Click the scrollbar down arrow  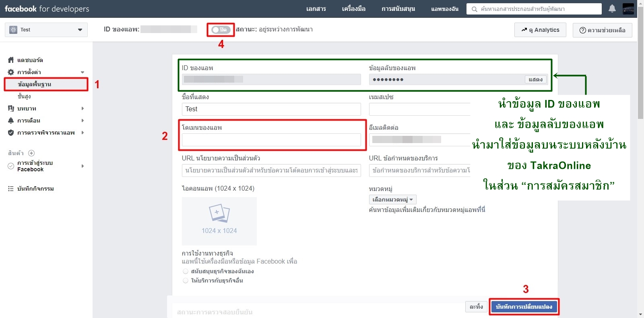(x=641, y=314)
